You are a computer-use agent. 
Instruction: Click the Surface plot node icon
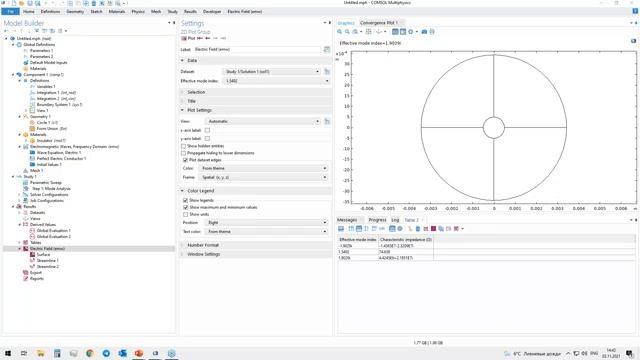(x=32, y=255)
